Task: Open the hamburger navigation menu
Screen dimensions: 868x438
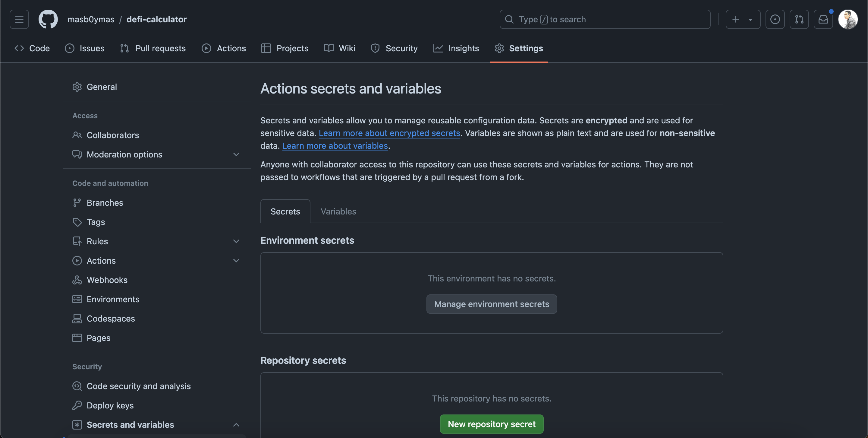Action: click(19, 19)
